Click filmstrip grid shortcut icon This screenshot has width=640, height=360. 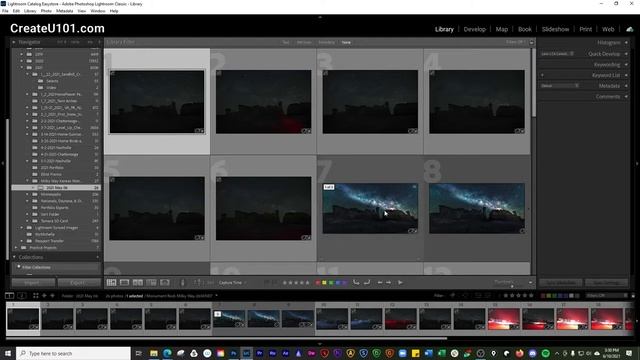pos(36,296)
